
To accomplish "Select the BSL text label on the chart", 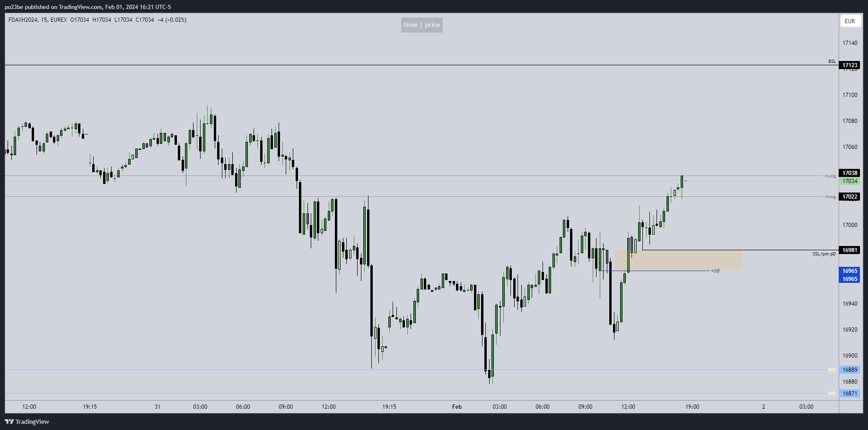I will coord(832,61).
